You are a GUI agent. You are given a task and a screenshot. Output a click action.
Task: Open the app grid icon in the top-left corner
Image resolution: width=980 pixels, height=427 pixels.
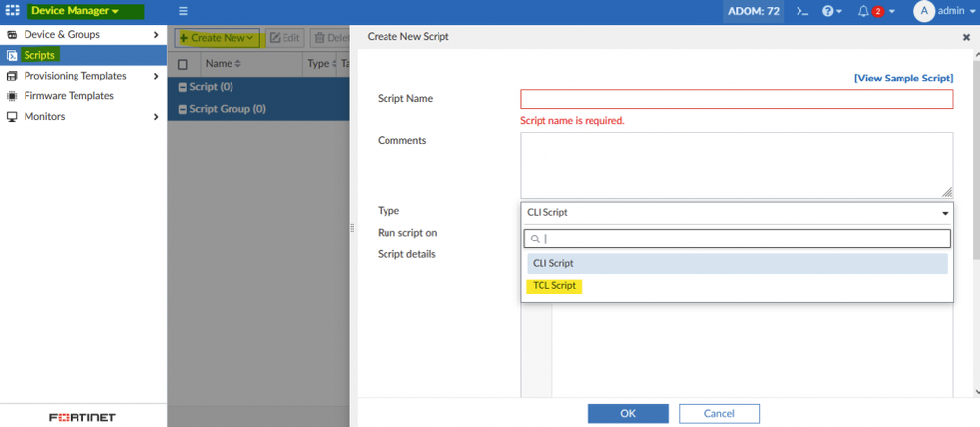pyautogui.click(x=13, y=11)
